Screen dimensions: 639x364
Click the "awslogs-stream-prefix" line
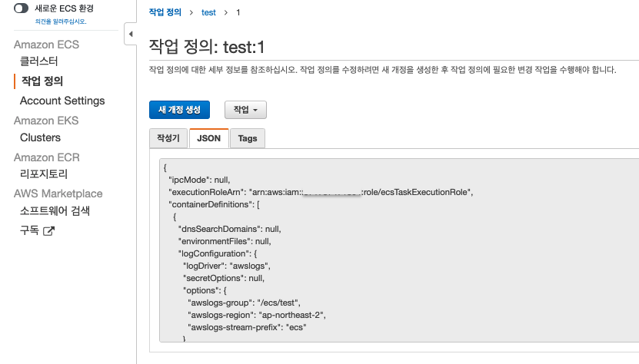pos(247,327)
